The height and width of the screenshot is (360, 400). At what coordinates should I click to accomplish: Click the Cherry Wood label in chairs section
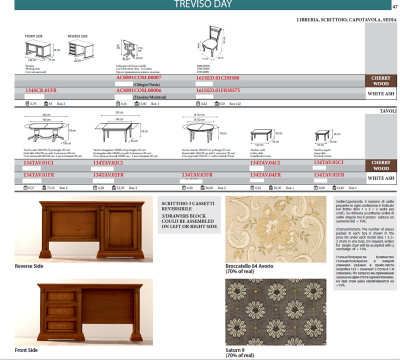381,81
